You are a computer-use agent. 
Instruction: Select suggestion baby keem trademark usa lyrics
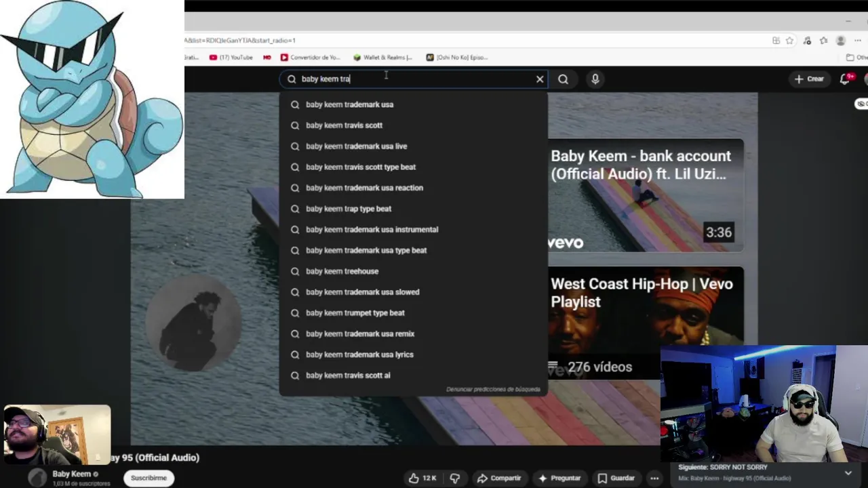pos(414,354)
